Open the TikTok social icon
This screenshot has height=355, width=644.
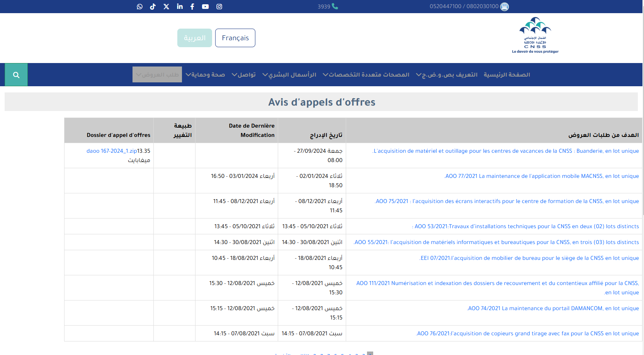tap(153, 7)
